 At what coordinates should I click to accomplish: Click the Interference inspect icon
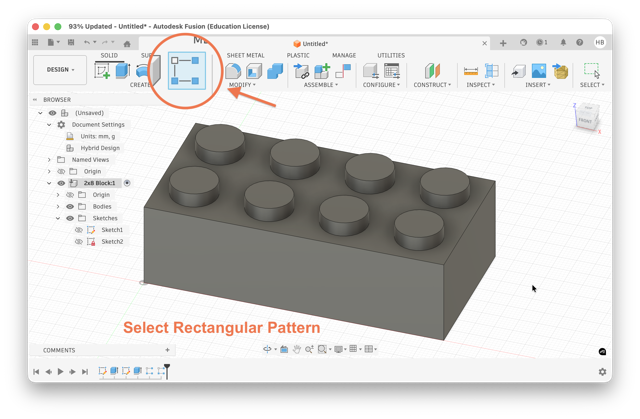point(491,71)
